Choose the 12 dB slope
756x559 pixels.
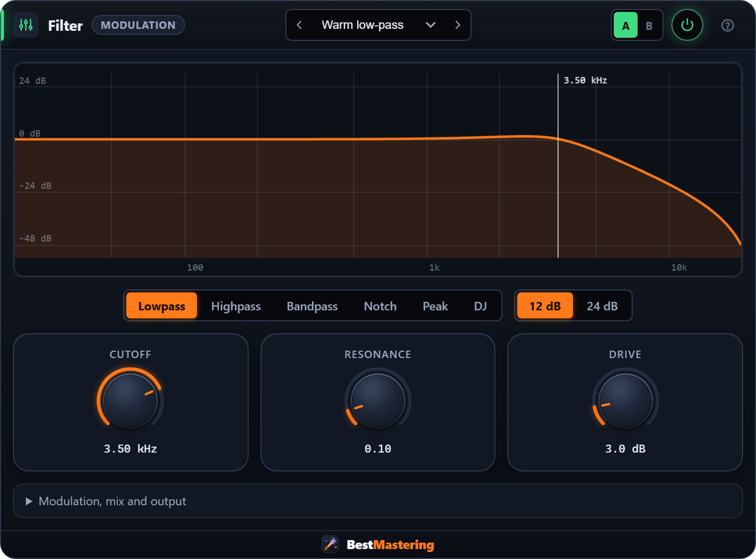[x=545, y=306]
